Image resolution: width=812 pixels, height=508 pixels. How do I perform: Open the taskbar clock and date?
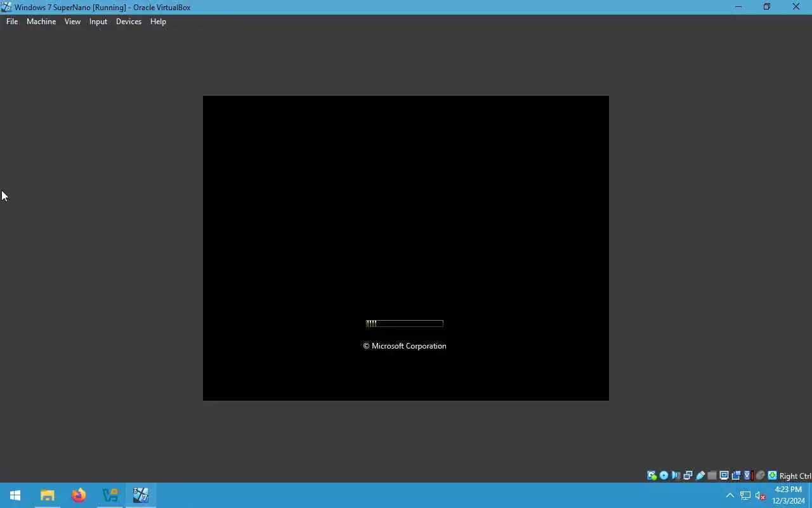tap(789, 495)
